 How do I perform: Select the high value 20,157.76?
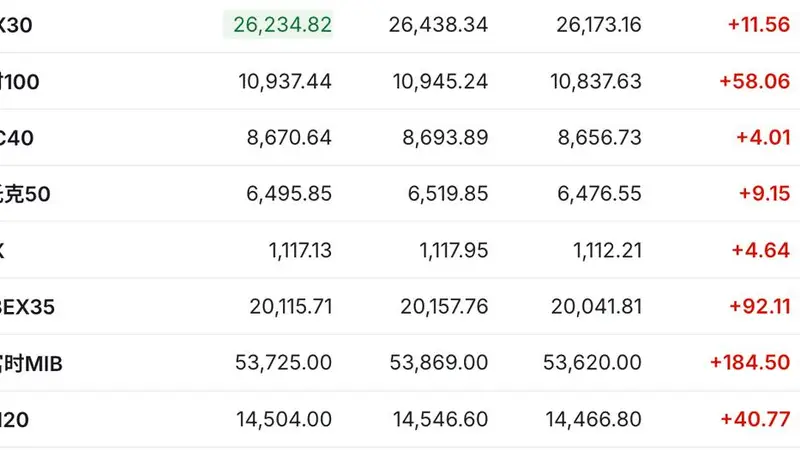tap(444, 307)
